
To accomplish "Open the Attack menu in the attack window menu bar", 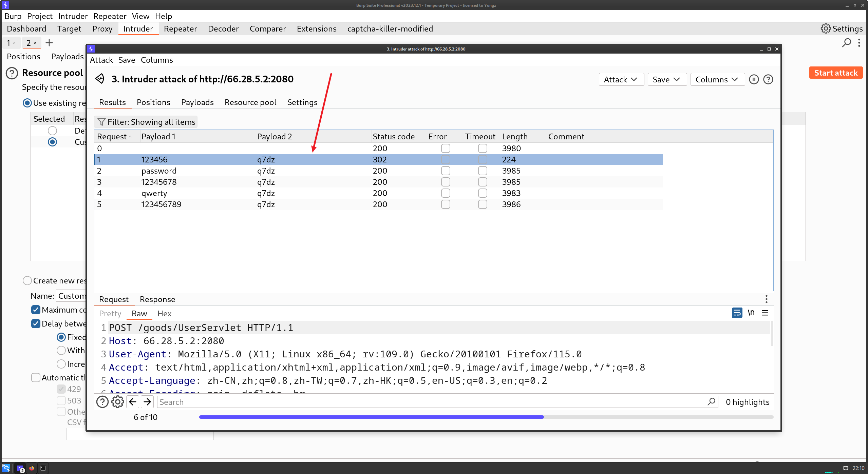I will (101, 60).
